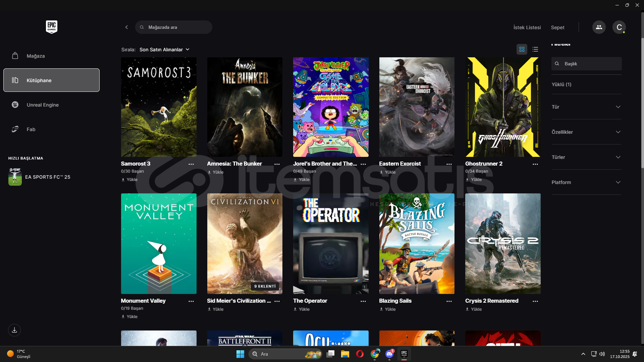Open Samorost 3 options menu (three dots)
644x362 pixels.
pos(191,164)
